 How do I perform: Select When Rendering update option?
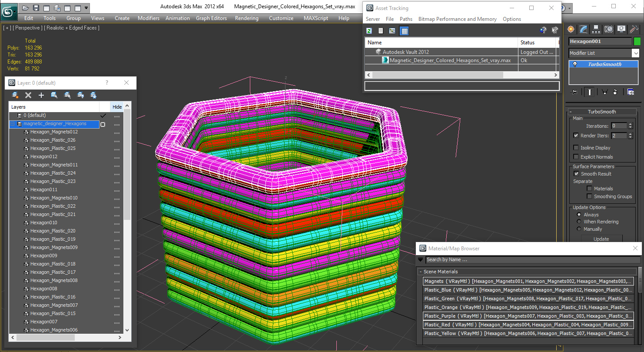tap(579, 222)
